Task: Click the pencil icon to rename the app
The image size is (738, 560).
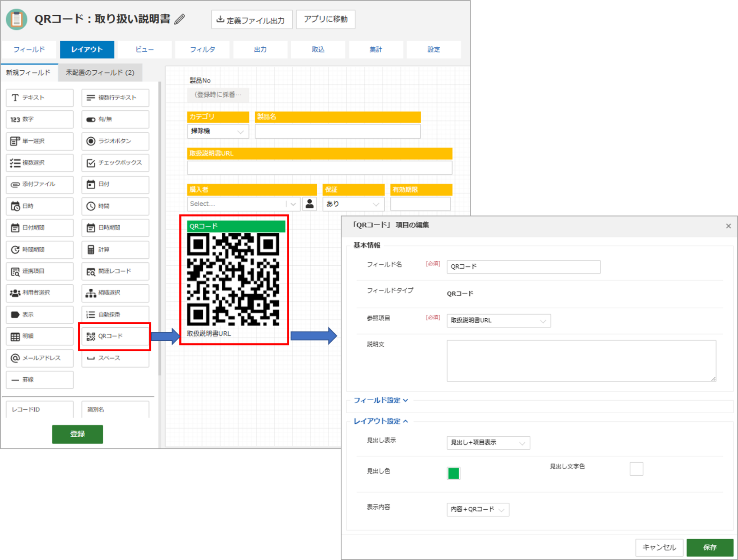Action: tap(180, 19)
